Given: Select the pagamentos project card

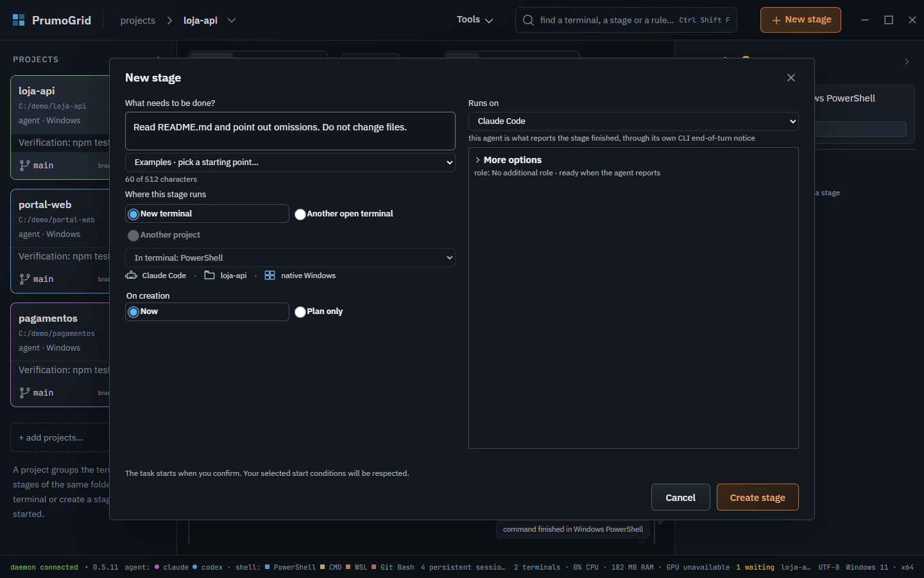Looking at the screenshot, I should click(60, 355).
